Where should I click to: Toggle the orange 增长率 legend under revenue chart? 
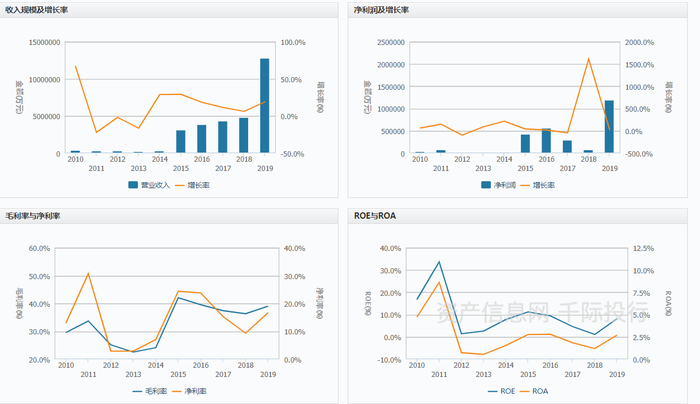pos(192,185)
